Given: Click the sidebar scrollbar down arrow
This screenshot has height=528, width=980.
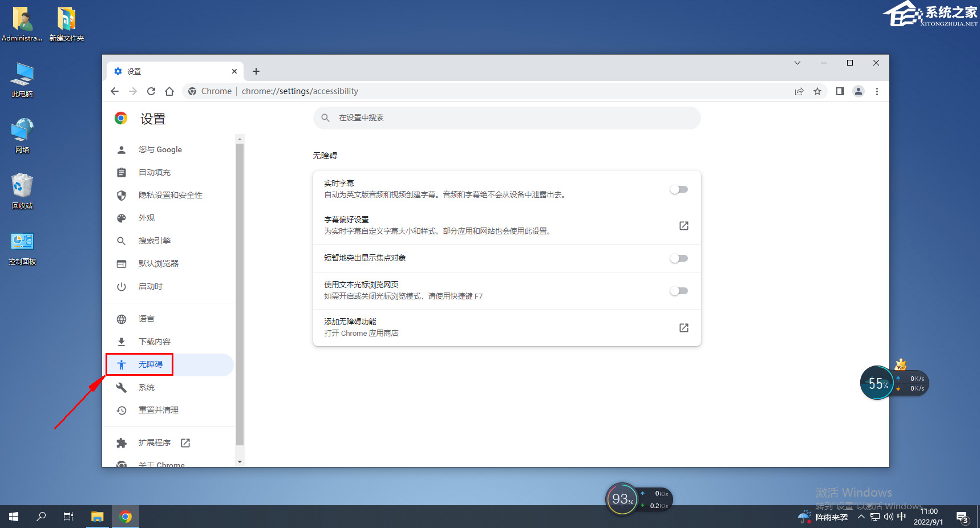Looking at the screenshot, I should [240, 462].
